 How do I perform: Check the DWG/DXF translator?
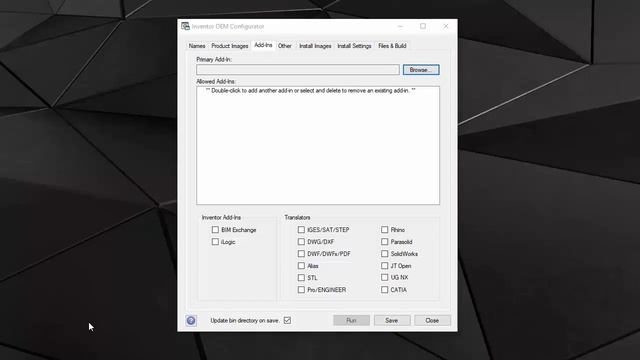point(301,242)
